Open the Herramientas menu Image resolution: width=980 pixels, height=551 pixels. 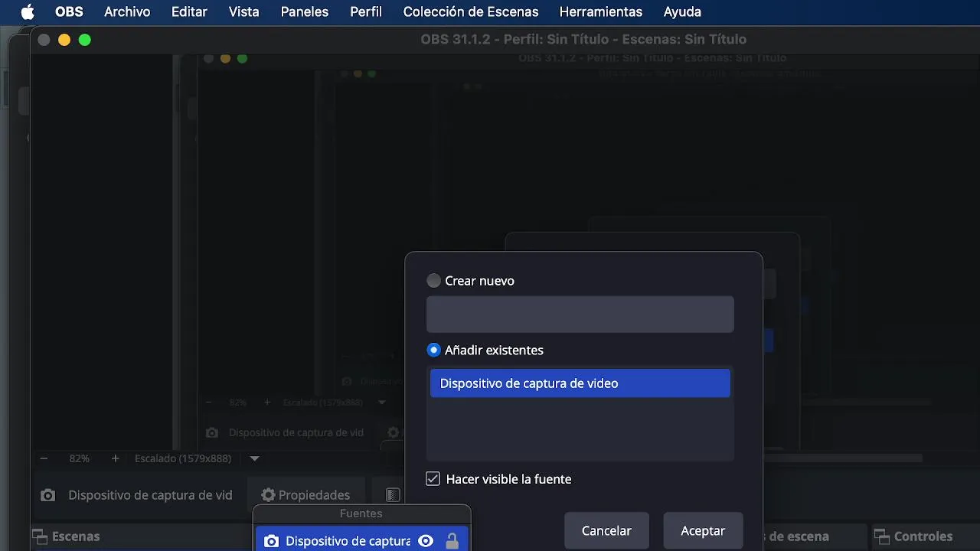pyautogui.click(x=601, y=12)
